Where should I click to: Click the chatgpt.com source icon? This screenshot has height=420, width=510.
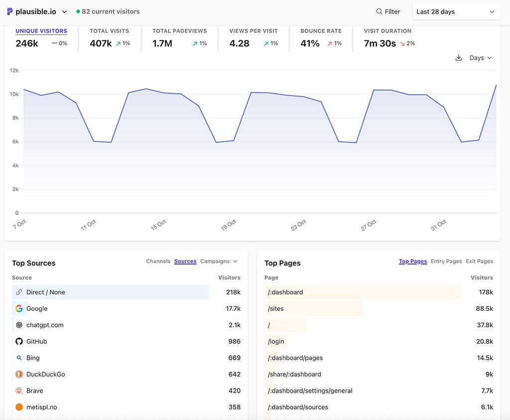point(19,325)
